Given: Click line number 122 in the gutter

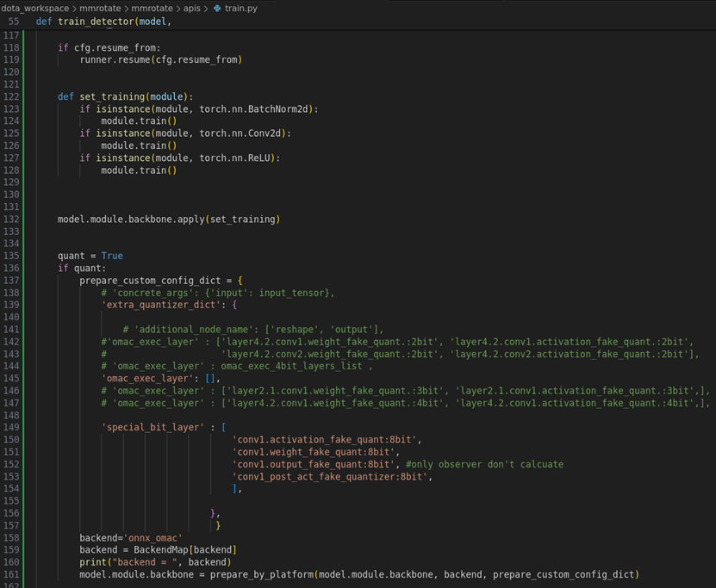Looking at the screenshot, I should pos(11,97).
